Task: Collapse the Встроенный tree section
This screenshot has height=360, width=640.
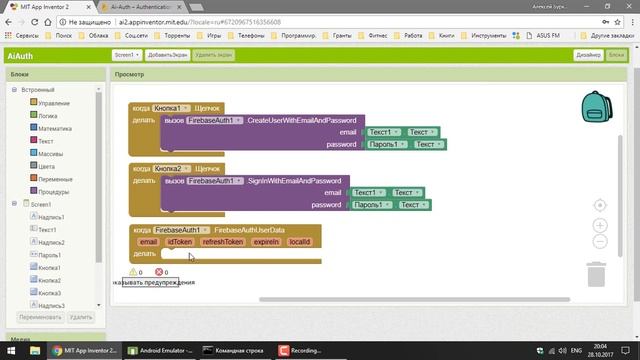Action: [x=14, y=89]
